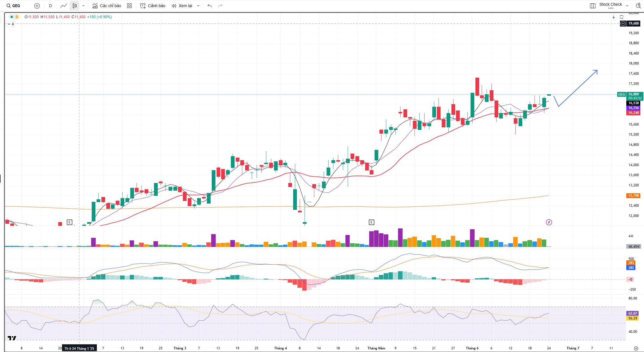Select the candlestick chart style
The width and height of the screenshot is (644, 352).
click(75, 6)
